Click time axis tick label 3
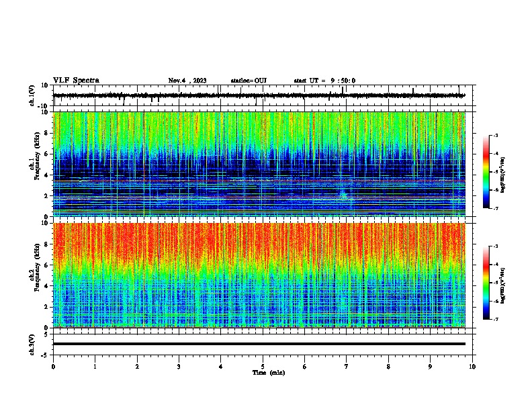The width and height of the screenshot is (532, 411). tap(179, 367)
